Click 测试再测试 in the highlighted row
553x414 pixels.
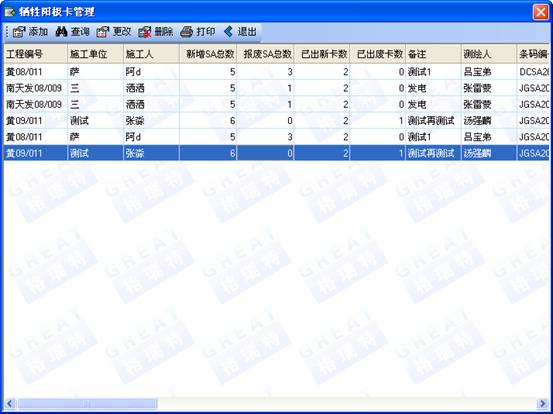tap(433, 153)
